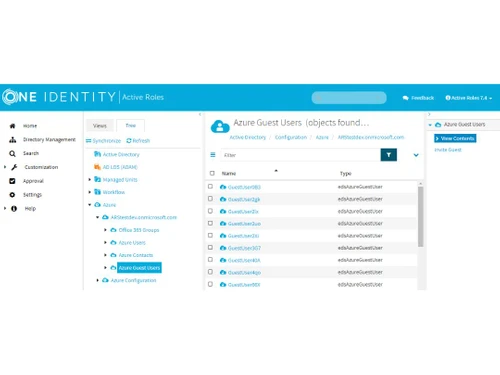Click the large Azure Guest Users header icon
This screenshot has height=375, width=500.
click(220, 127)
